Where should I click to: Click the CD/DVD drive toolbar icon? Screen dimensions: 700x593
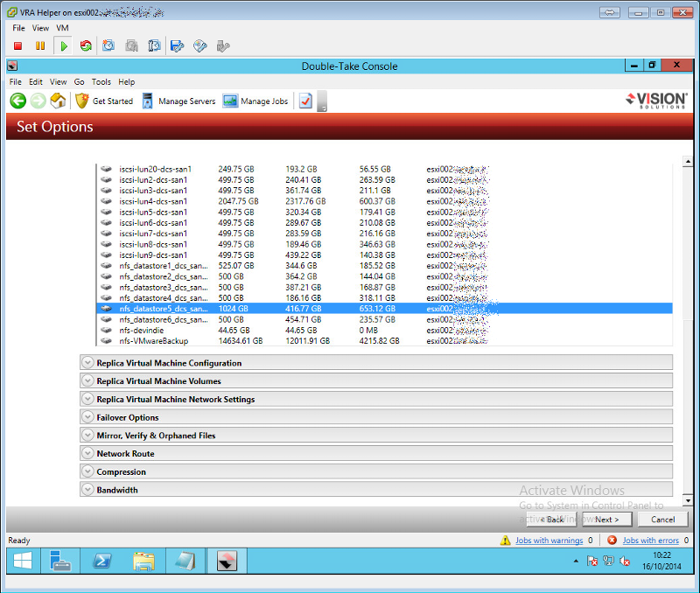coord(200,46)
